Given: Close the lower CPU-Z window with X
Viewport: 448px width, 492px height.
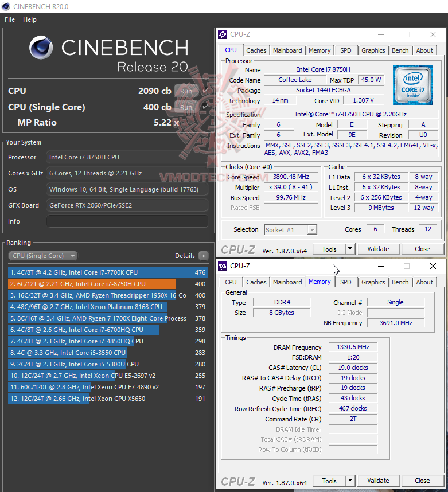Looking at the screenshot, I should click(x=433, y=266).
